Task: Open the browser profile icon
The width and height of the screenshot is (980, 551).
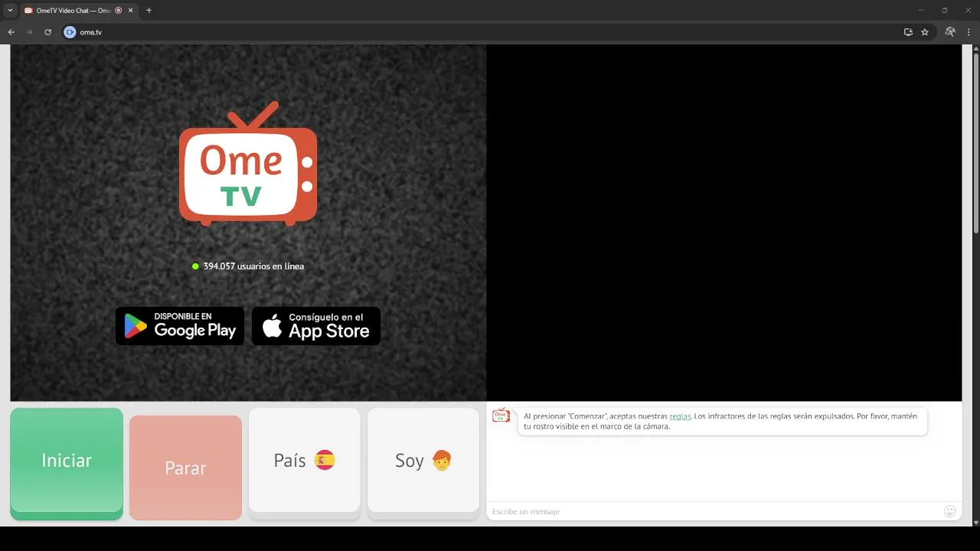Action: pyautogui.click(x=950, y=32)
